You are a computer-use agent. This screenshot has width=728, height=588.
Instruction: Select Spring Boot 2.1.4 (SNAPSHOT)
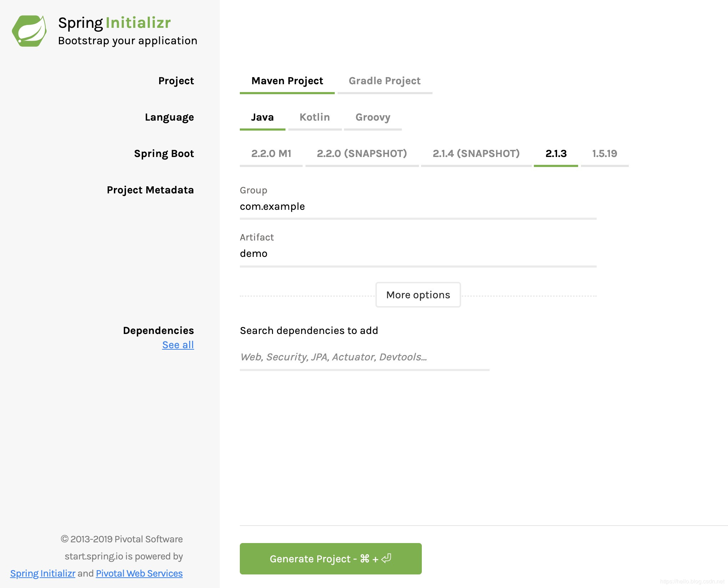pos(476,154)
